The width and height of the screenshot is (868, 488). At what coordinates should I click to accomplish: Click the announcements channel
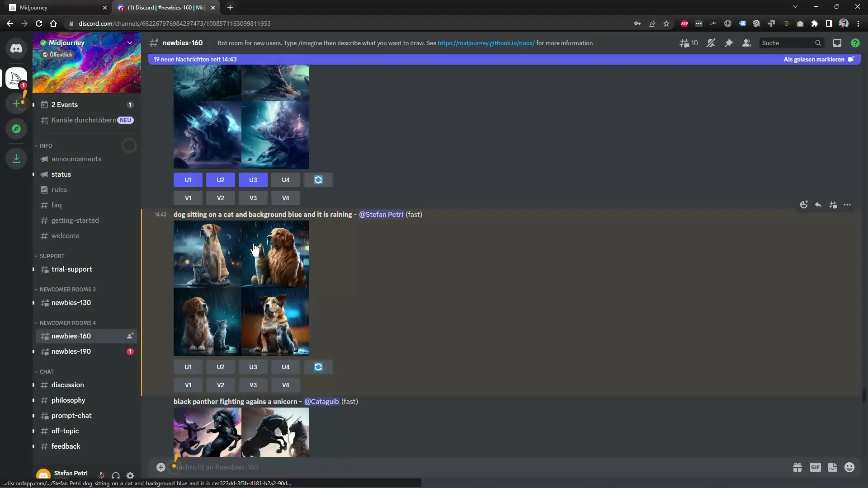click(76, 159)
